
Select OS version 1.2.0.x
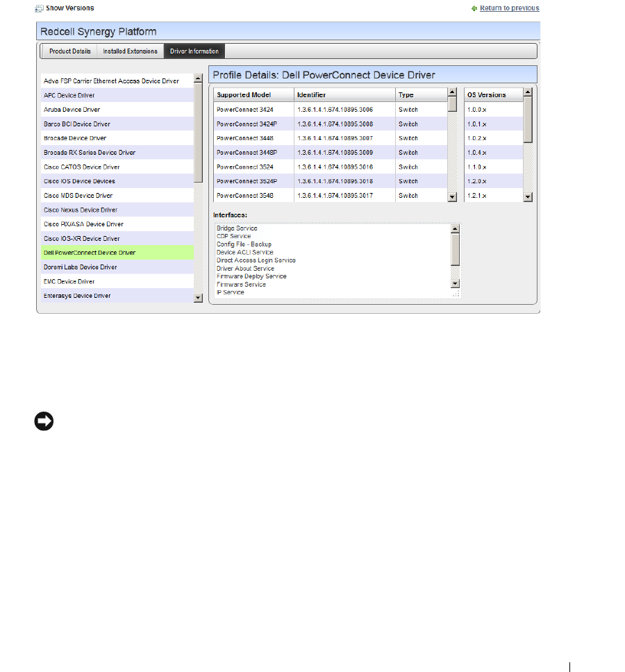tap(494, 181)
